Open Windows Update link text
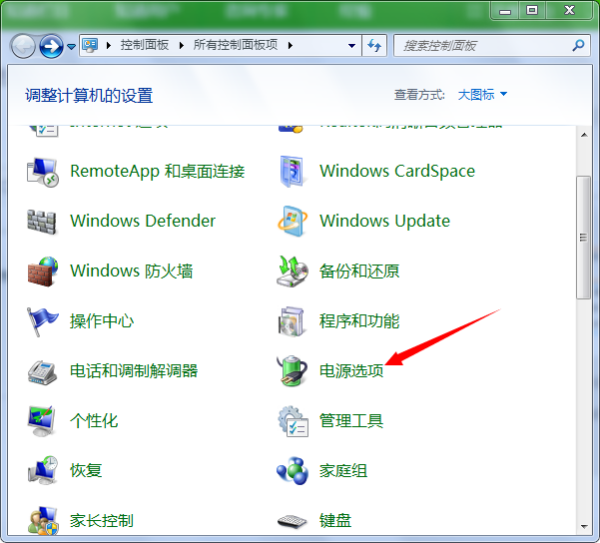Image resolution: width=600 pixels, height=543 pixels. pyautogui.click(x=385, y=221)
